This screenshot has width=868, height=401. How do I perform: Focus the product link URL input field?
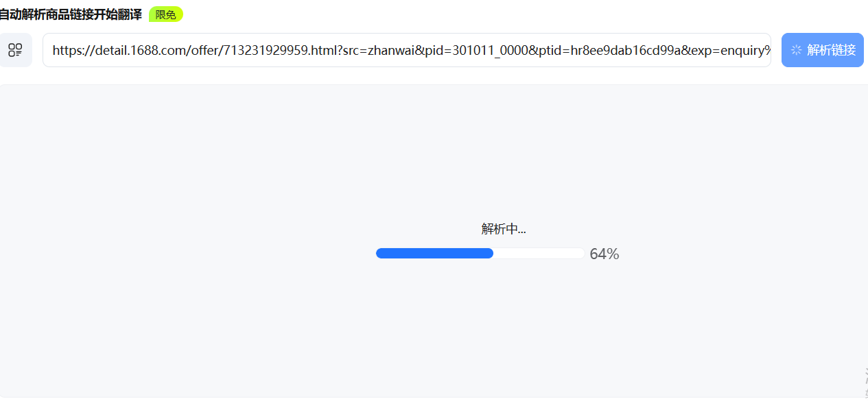pyautogui.click(x=407, y=50)
